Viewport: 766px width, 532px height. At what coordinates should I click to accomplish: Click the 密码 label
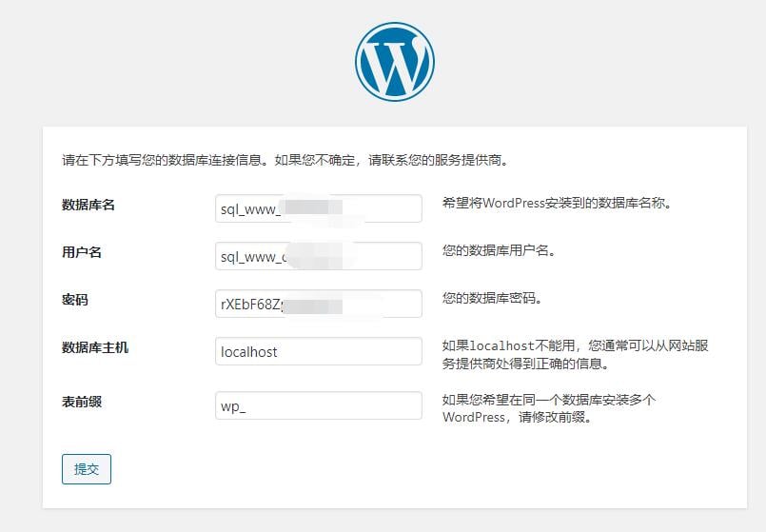point(75,300)
